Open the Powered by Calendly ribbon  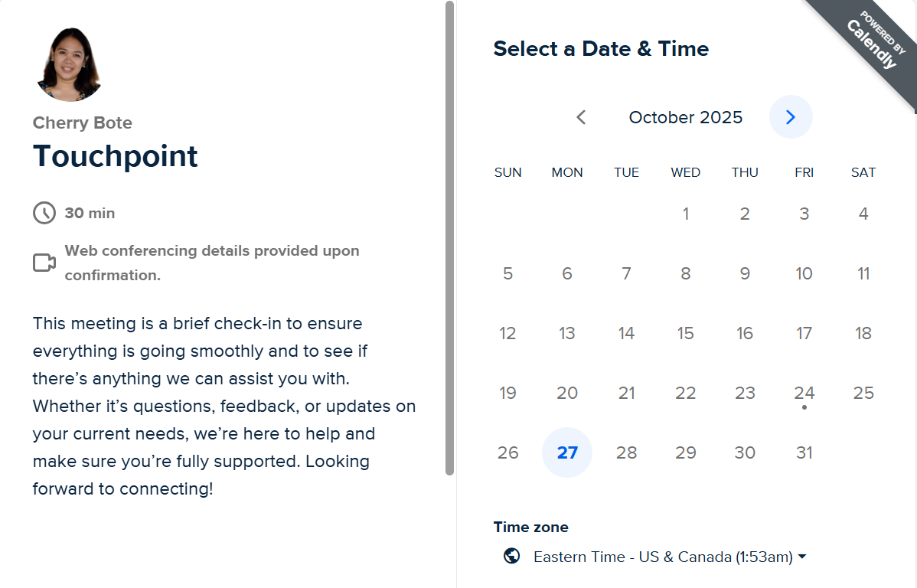pos(874,42)
